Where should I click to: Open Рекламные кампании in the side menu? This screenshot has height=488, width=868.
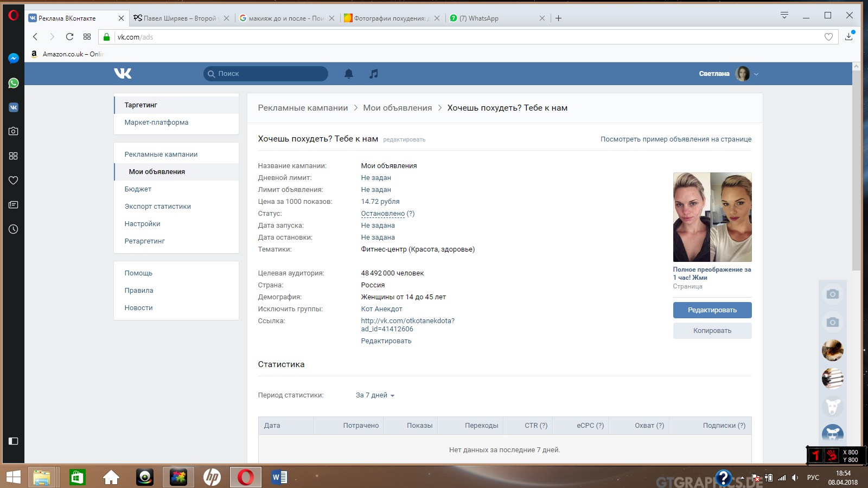(x=176, y=155)
